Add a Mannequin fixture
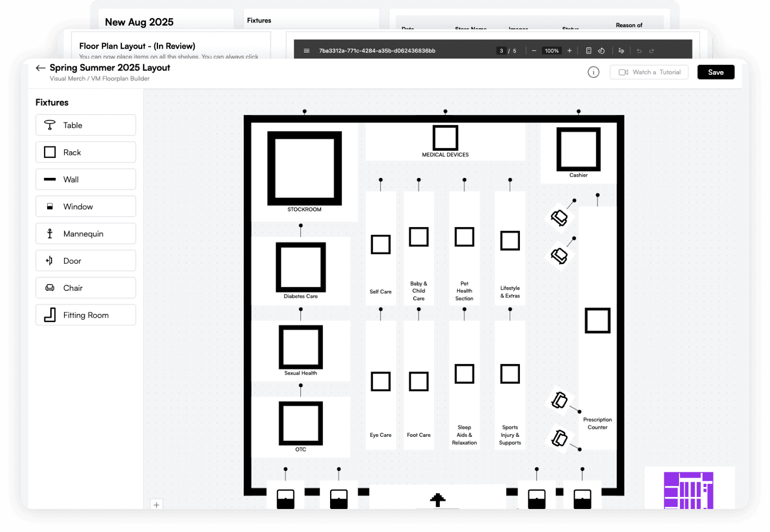Image resolution: width=770 pixels, height=532 pixels. pos(86,234)
